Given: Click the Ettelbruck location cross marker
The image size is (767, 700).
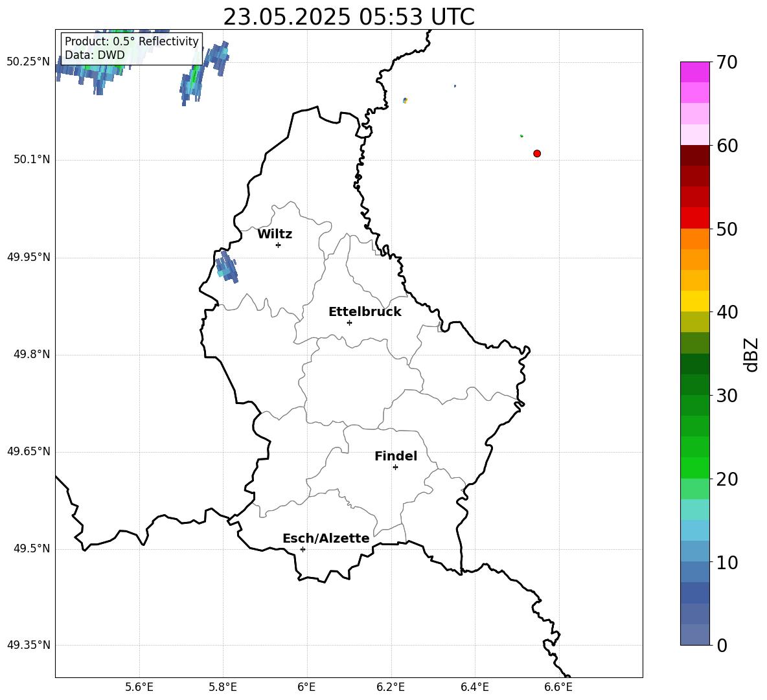Looking at the screenshot, I should (x=349, y=322).
